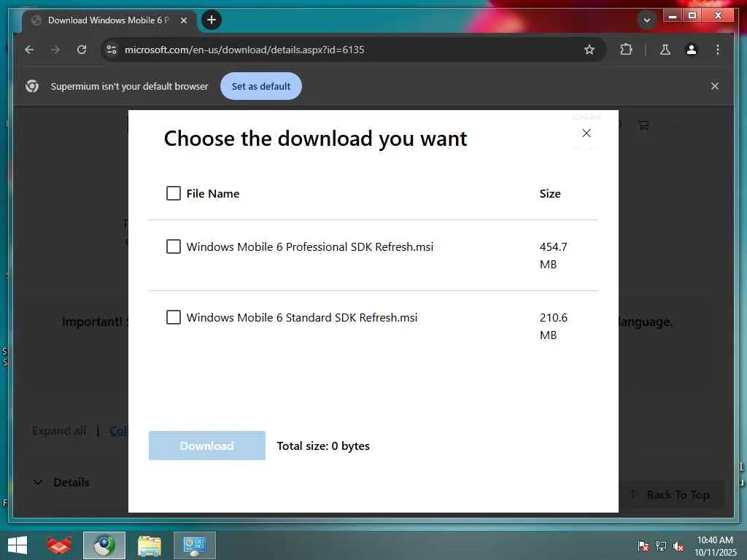
Task: Close the Download Windows Mobile 6 tab
Action: pyautogui.click(x=183, y=20)
